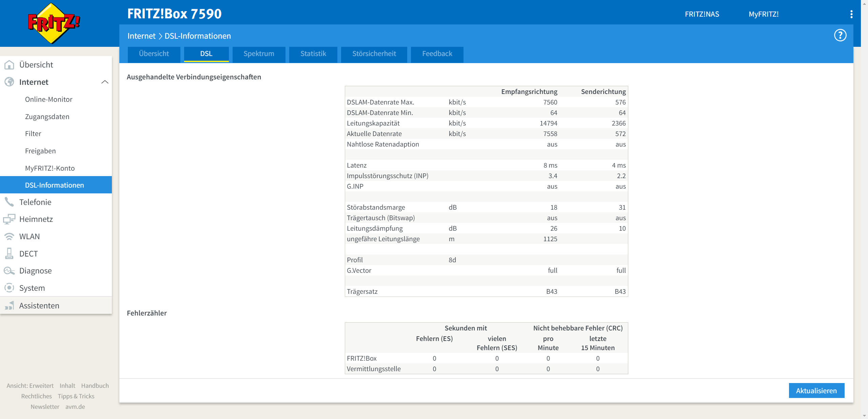868x419 pixels.
Task: Open Online-Monitor in sidebar
Action: click(48, 99)
